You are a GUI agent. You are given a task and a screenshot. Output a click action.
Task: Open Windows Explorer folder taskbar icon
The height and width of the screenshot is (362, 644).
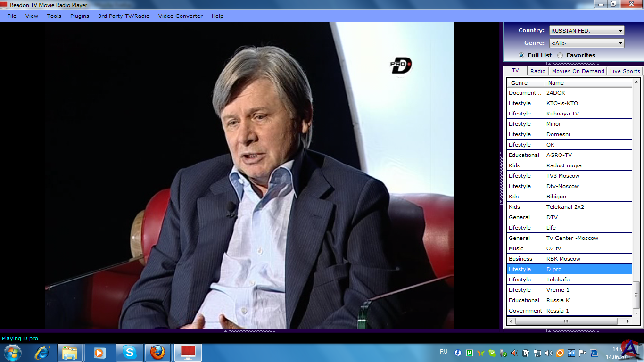(x=70, y=353)
